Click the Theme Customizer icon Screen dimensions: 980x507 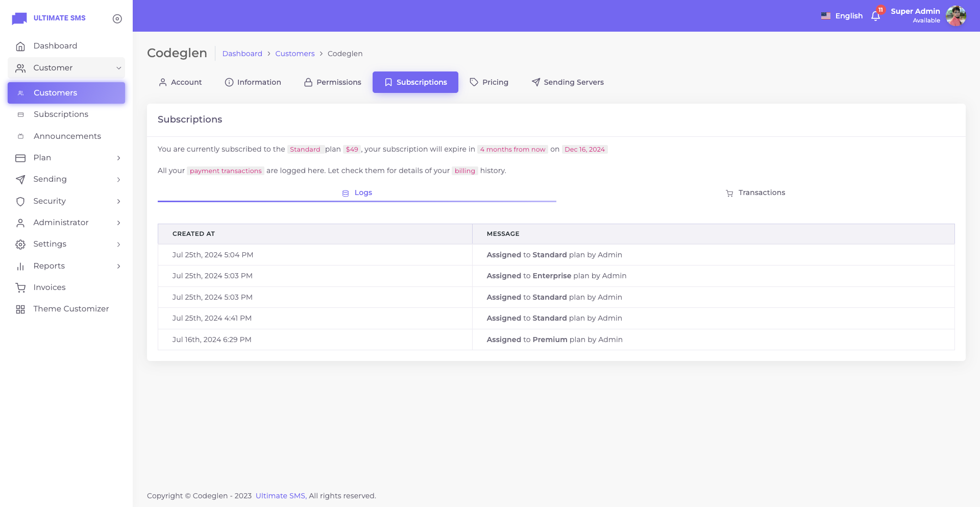pyautogui.click(x=21, y=309)
